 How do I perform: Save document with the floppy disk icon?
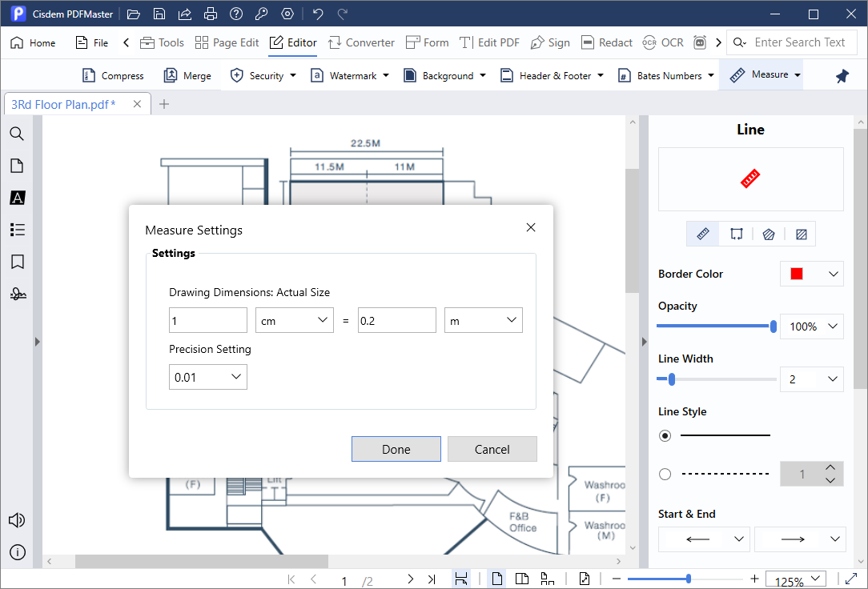(159, 14)
